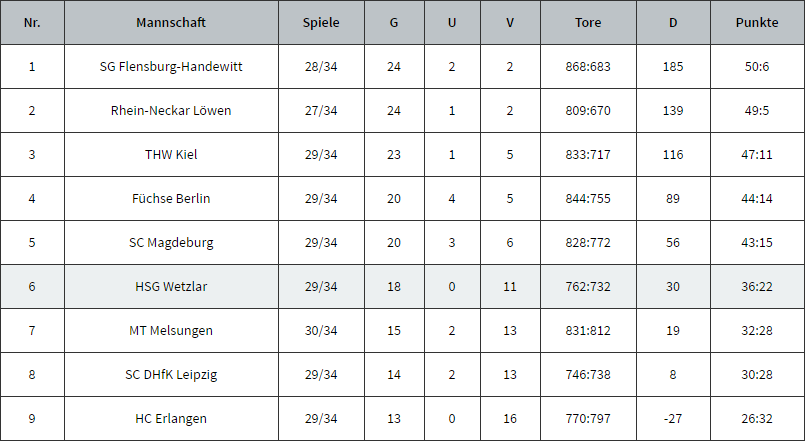805x441 pixels.
Task: Open SG Flensburg-Handewitt team name
Action: (171, 67)
